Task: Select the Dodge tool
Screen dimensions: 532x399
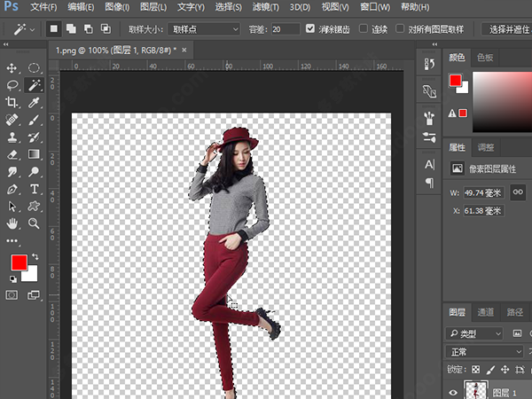Action: (x=34, y=172)
